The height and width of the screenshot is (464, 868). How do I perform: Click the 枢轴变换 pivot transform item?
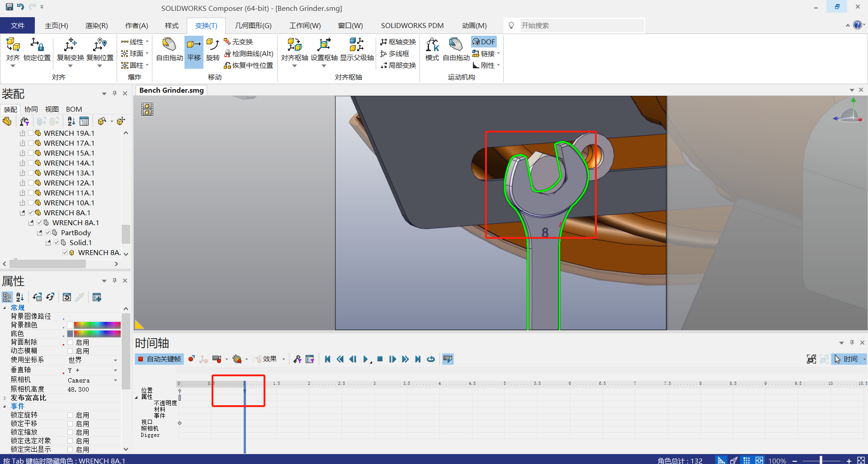coord(398,42)
